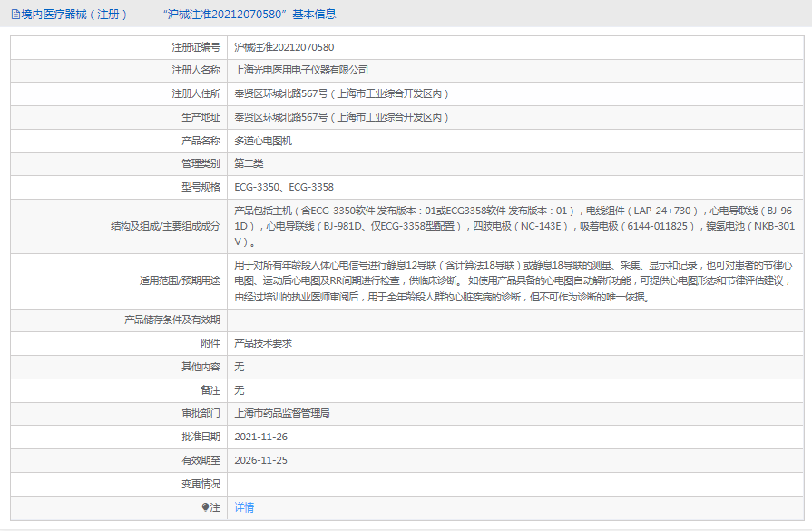Select expiry date 2026-11-25
812x531 pixels.
tap(261, 460)
